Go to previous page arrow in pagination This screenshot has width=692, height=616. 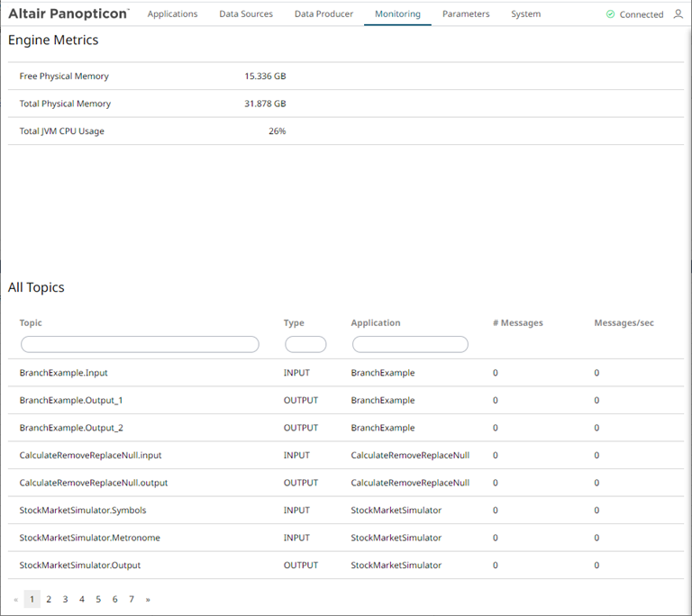(x=15, y=599)
